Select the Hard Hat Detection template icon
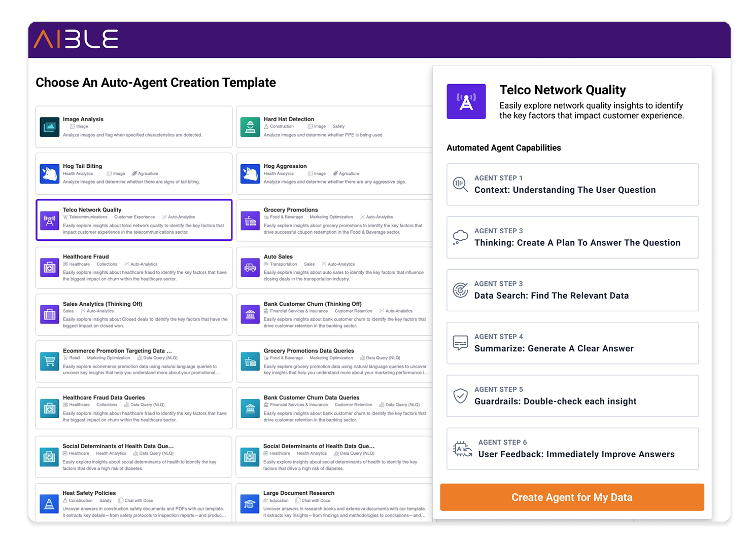The height and width of the screenshot is (546, 756). [250, 127]
